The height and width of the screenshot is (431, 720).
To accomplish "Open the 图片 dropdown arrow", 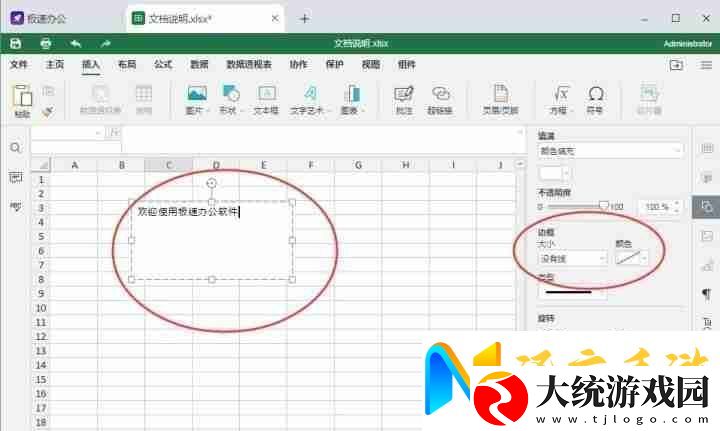I will coord(208,111).
